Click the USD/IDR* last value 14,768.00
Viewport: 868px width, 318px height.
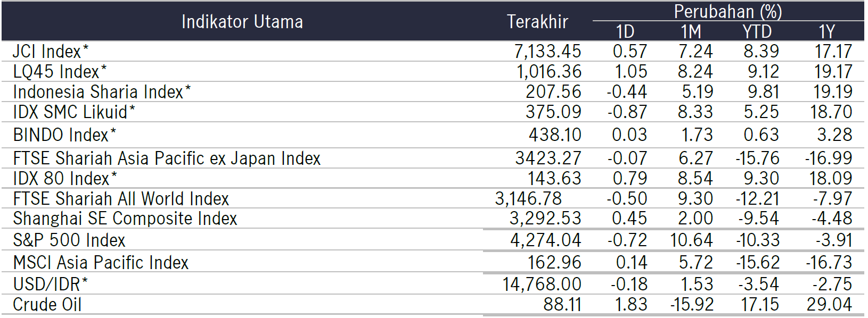[x=542, y=284]
